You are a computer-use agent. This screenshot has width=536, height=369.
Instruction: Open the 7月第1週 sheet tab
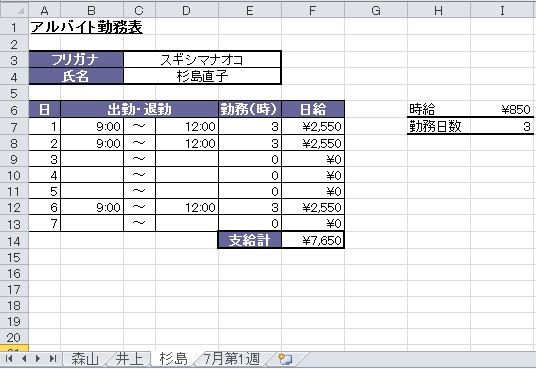tap(232, 359)
